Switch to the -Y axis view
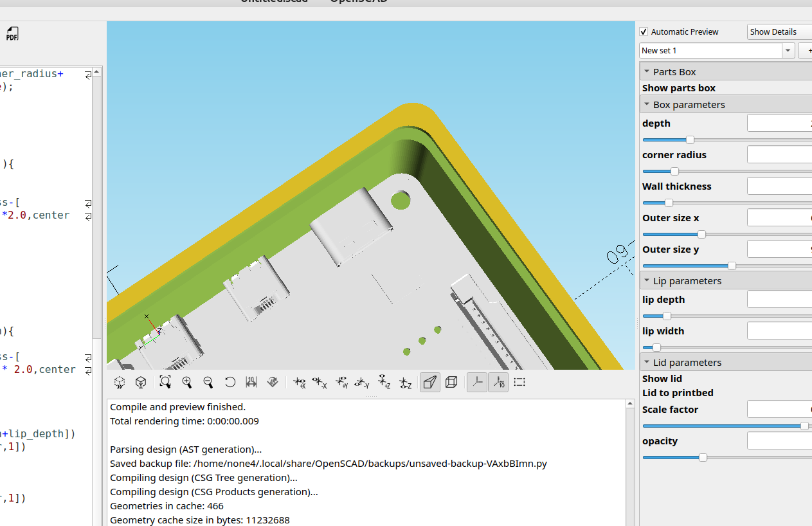This screenshot has height=526, width=812. coord(362,382)
